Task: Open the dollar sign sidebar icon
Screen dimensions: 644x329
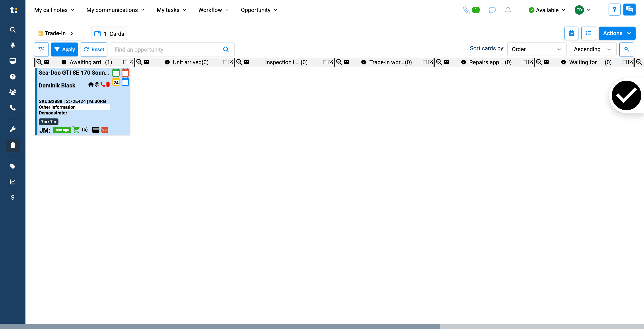Action: click(x=13, y=197)
